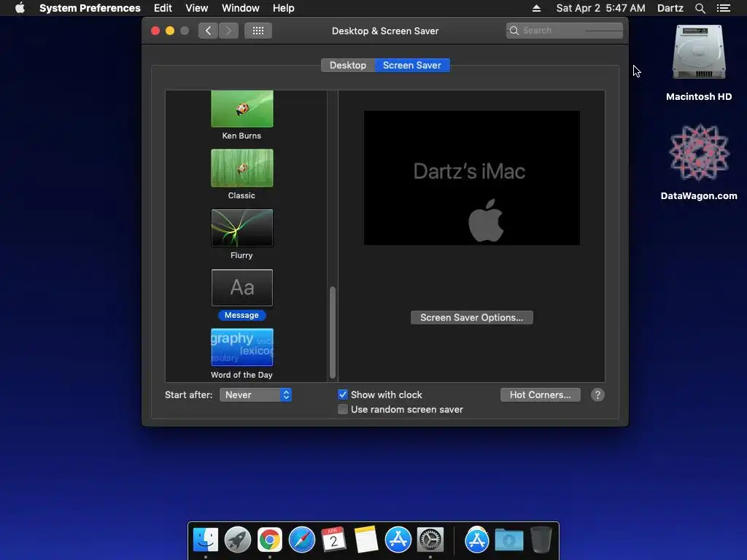The image size is (747, 560).
Task: Click System Preferences gear in the Dock
Action: click(x=430, y=540)
